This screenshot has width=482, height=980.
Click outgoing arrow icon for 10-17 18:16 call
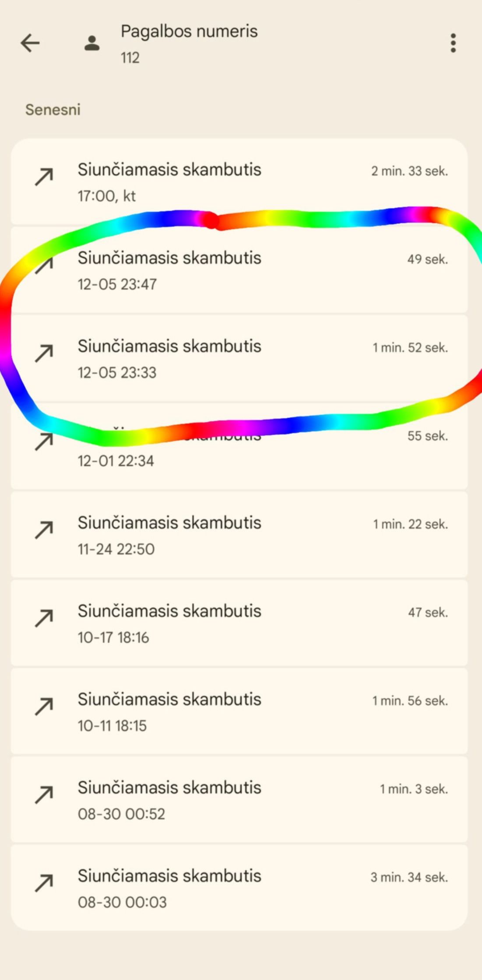(44, 619)
